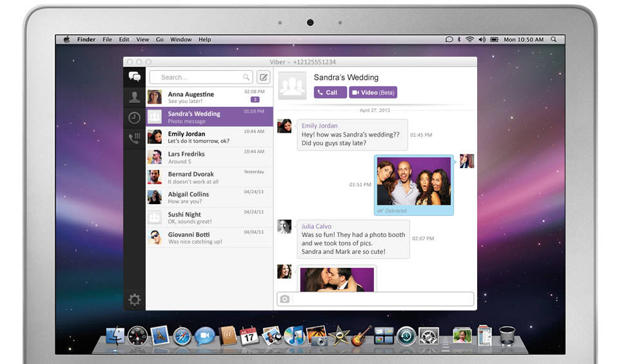619x364 pixels.
Task: Click the compose new message icon
Action: pyautogui.click(x=263, y=77)
